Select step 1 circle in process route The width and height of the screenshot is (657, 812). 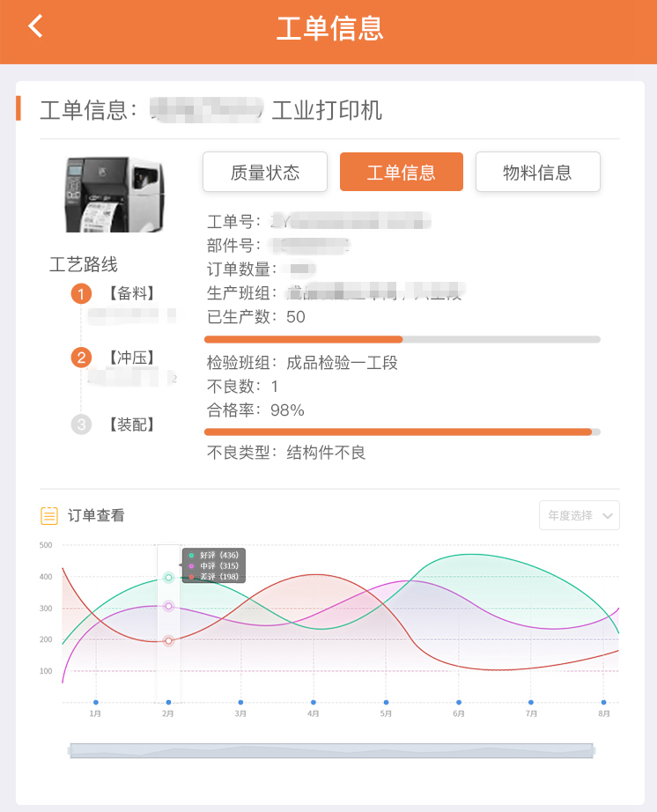point(81,294)
